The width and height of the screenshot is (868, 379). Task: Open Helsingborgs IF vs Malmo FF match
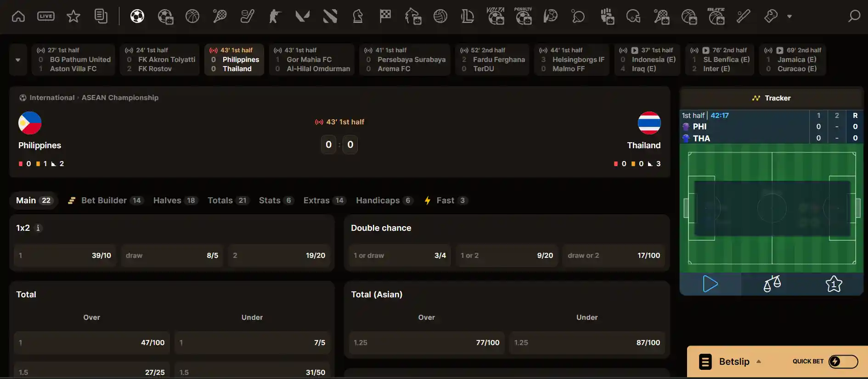tap(572, 60)
